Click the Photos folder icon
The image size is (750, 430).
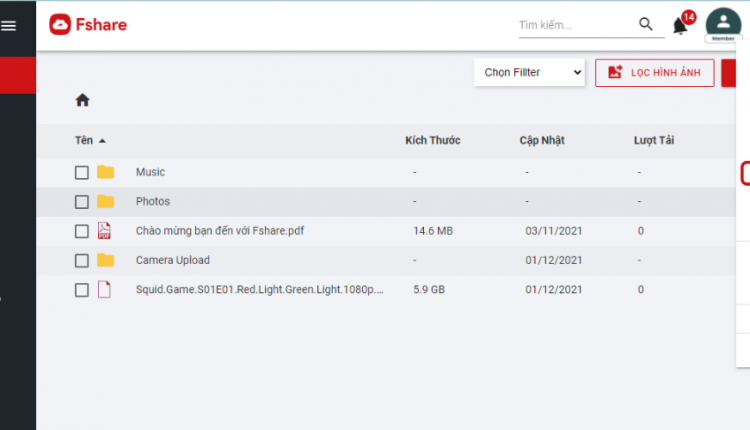[105, 201]
